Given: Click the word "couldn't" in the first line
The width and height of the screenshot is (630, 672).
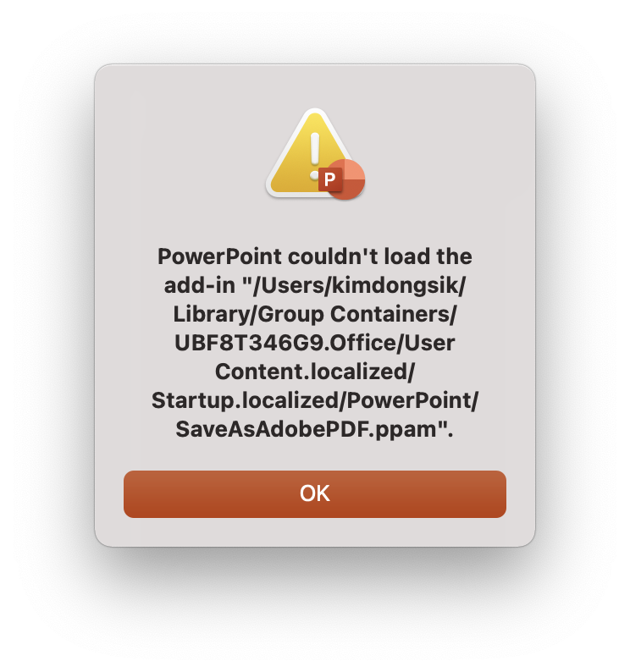Looking at the screenshot, I should click(x=333, y=256).
